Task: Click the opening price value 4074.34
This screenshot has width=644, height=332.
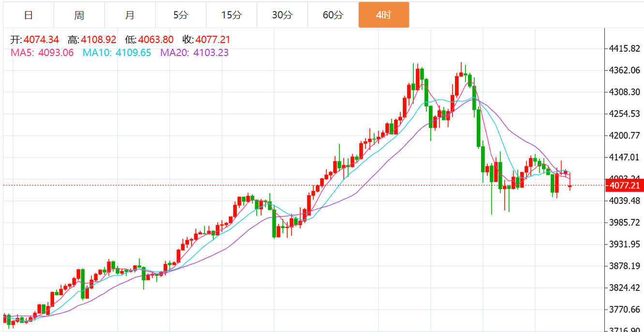Action: click(41, 40)
